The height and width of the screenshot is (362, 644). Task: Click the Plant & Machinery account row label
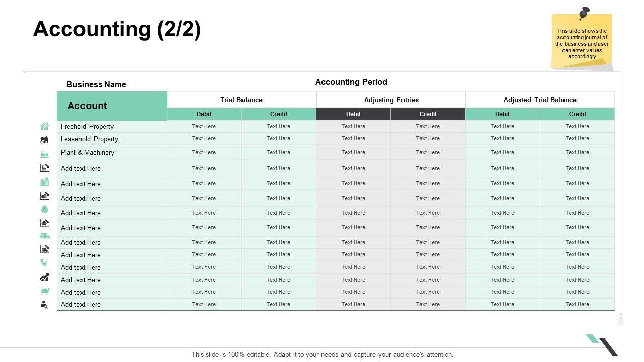(88, 152)
